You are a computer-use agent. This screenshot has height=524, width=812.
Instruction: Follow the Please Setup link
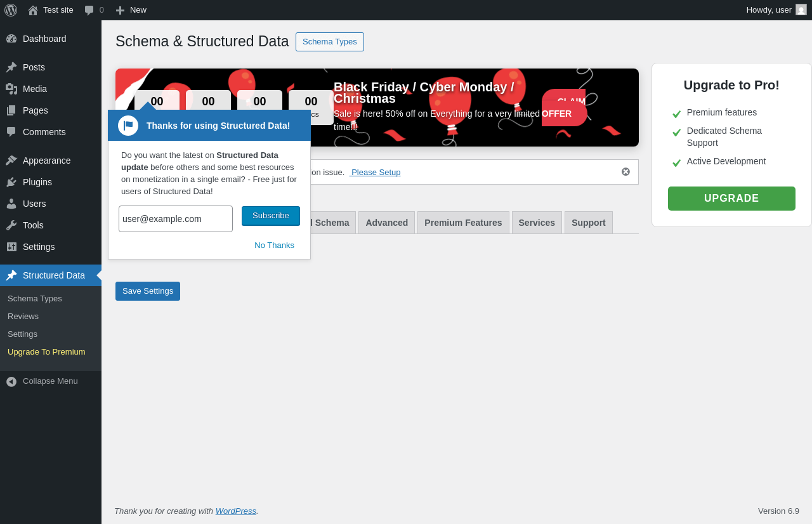click(x=376, y=173)
